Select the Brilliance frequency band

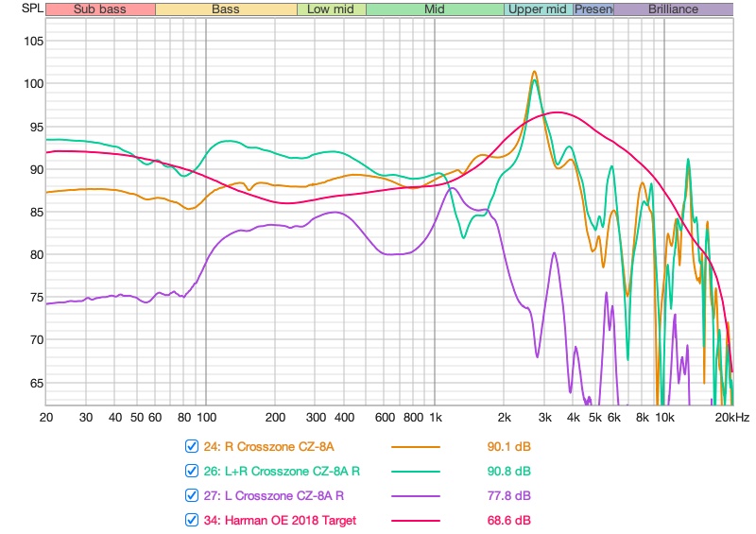click(673, 9)
